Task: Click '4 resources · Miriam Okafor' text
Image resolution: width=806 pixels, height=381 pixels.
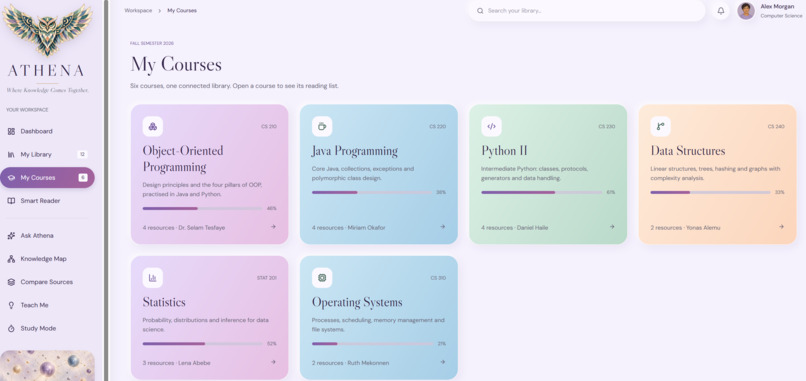Action: [349, 227]
